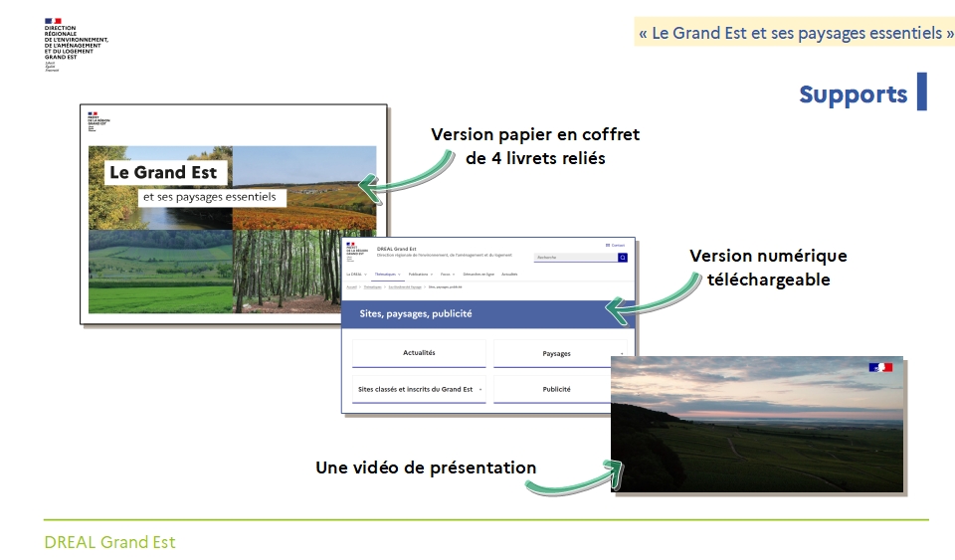Click the blue search magnifier button

[x=623, y=257]
